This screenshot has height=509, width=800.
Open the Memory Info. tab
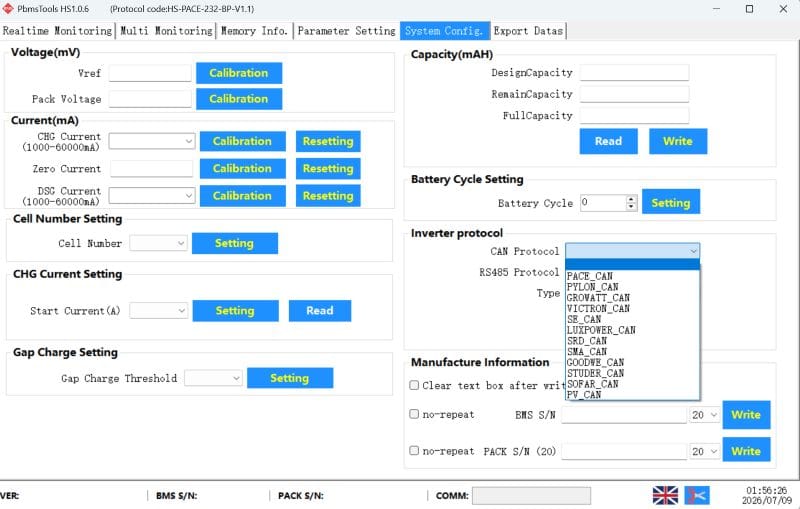click(x=255, y=31)
